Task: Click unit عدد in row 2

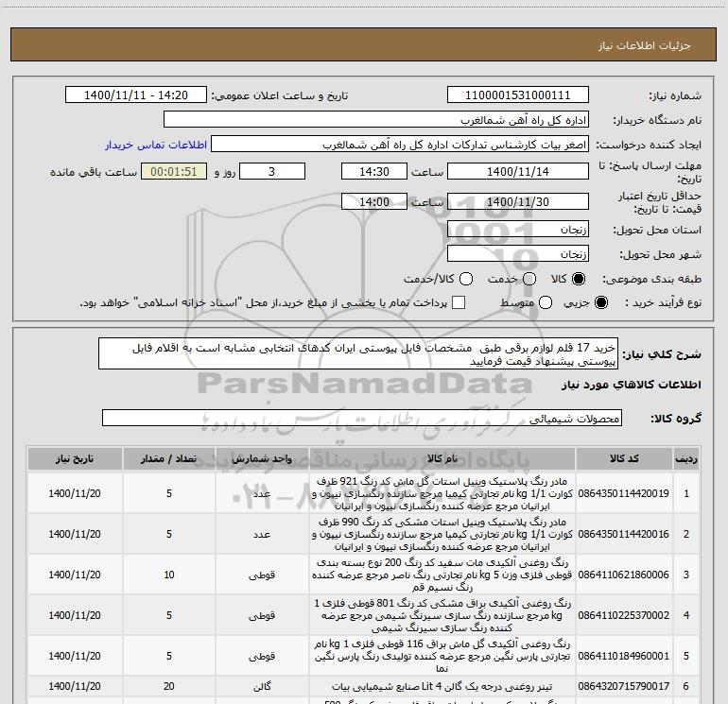Action: point(262,534)
